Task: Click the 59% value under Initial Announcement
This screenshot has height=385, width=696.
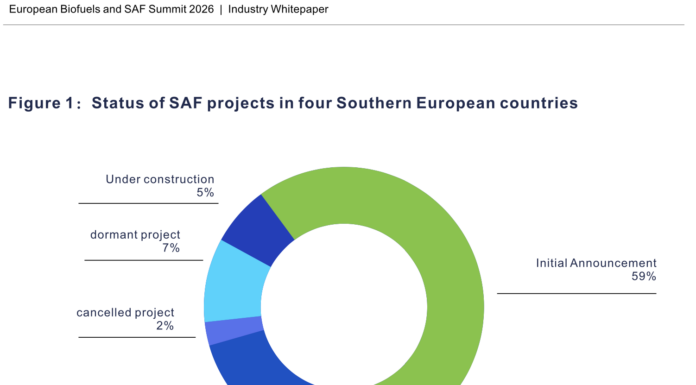Action: click(644, 277)
